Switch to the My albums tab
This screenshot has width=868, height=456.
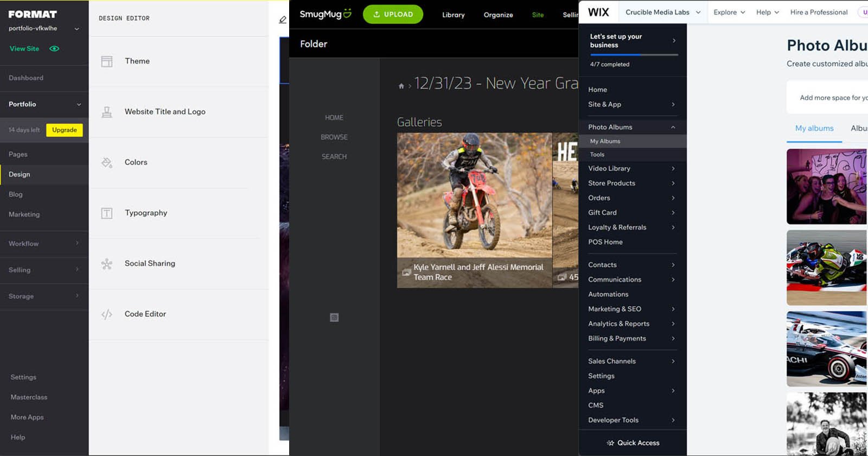814,129
